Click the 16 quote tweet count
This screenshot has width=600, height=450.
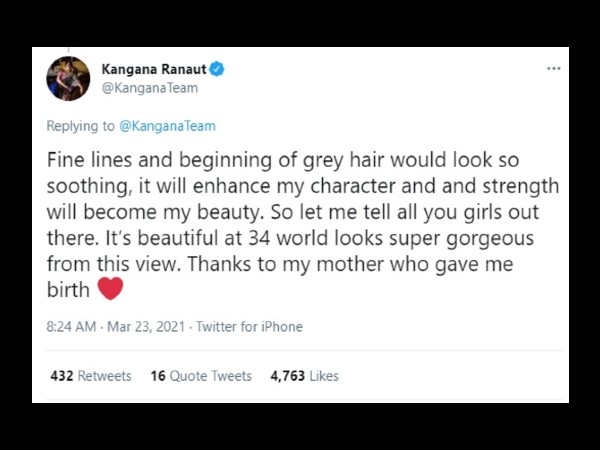[158, 376]
